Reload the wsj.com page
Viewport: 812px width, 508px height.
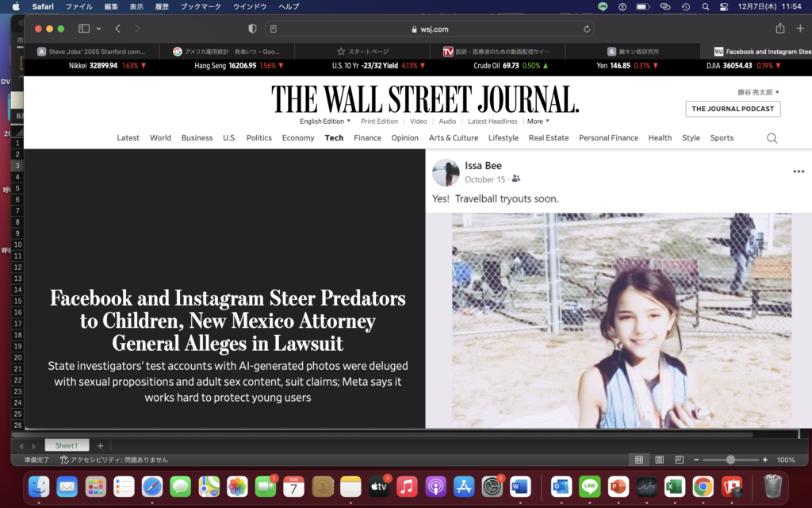(587, 29)
